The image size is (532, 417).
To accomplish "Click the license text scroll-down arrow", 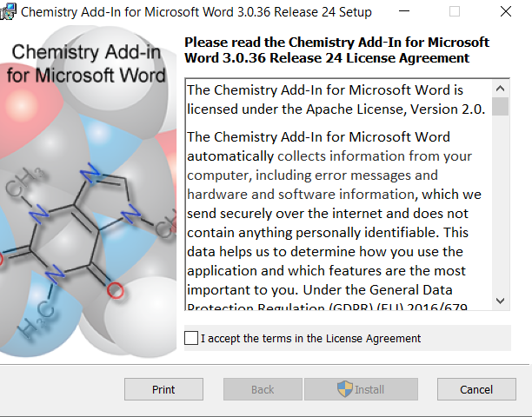I will pyautogui.click(x=500, y=301).
